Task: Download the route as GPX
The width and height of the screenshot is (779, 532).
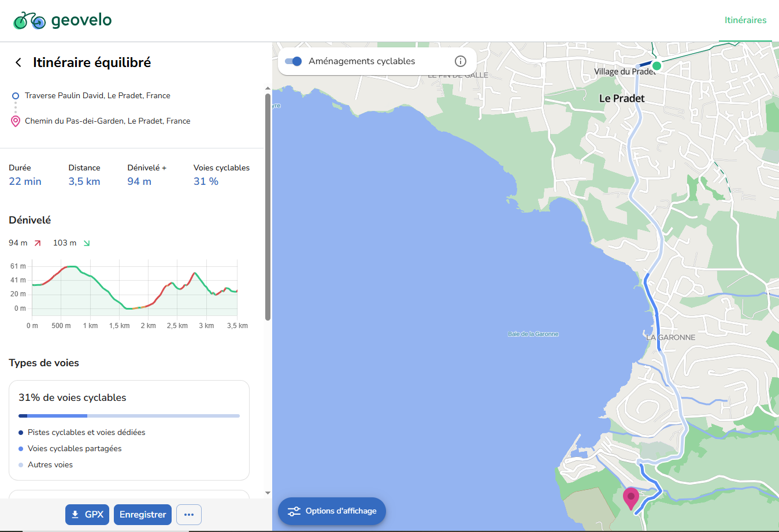Action: [87, 515]
